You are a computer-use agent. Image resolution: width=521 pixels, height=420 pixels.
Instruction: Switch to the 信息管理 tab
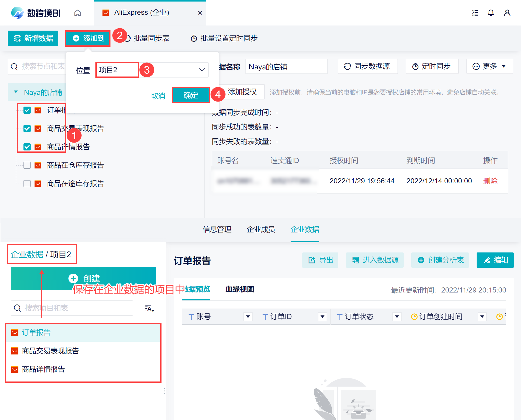217,229
